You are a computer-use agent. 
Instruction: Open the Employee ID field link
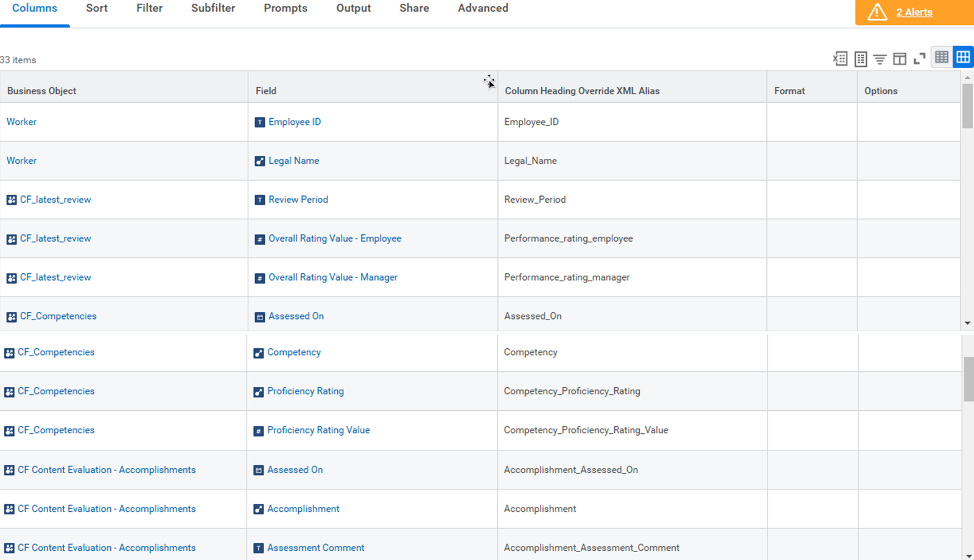295,122
